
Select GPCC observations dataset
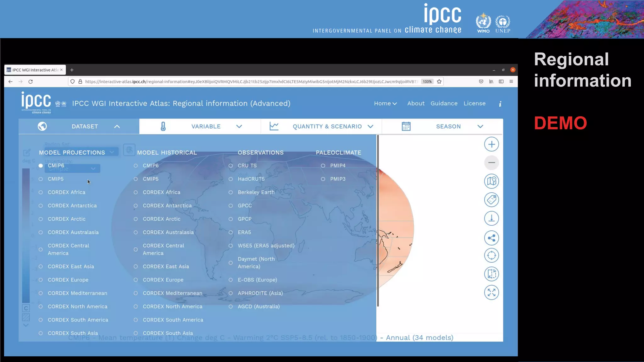coord(240,206)
